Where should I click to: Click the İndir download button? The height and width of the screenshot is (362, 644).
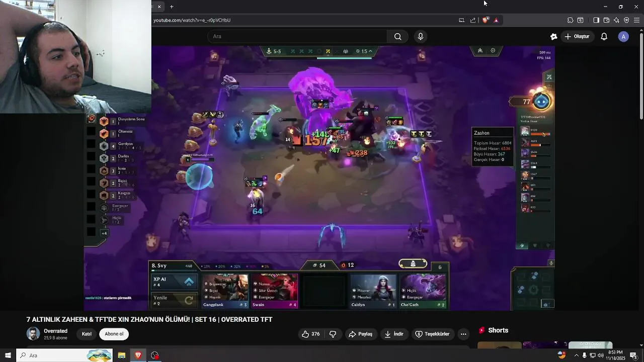tap(394, 334)
